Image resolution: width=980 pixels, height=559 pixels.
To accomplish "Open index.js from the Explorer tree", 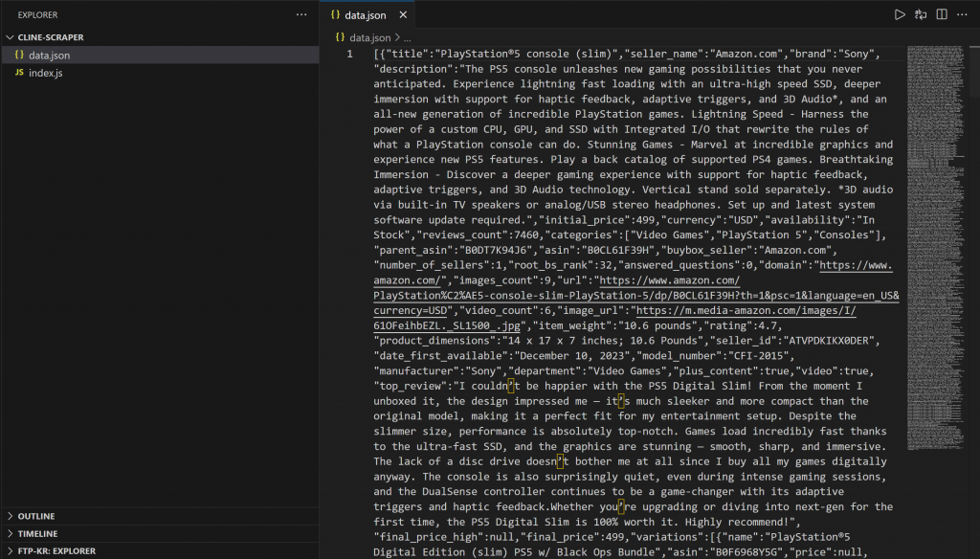I will [160, 73].
